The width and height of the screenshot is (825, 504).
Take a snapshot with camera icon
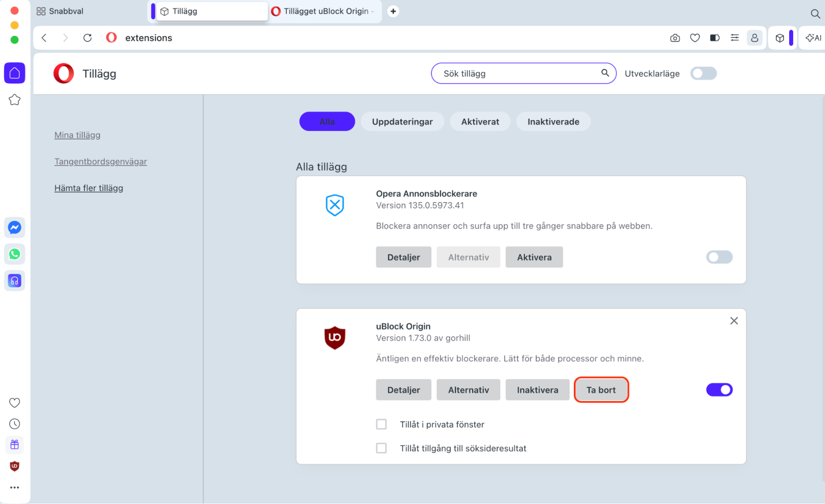click(x=675, y=38)
